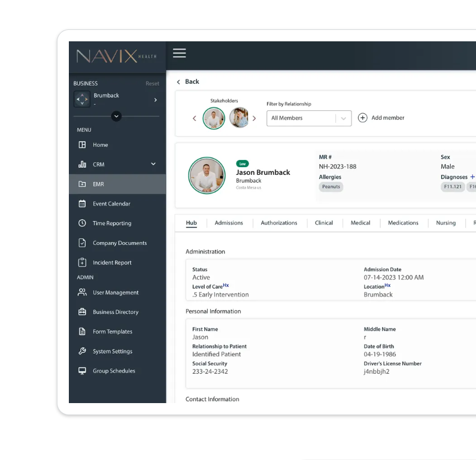Collapse the business panel using circular chevron
Viewport: 476px width, 460px height.
pyautogui.click(x=116, y=116)
